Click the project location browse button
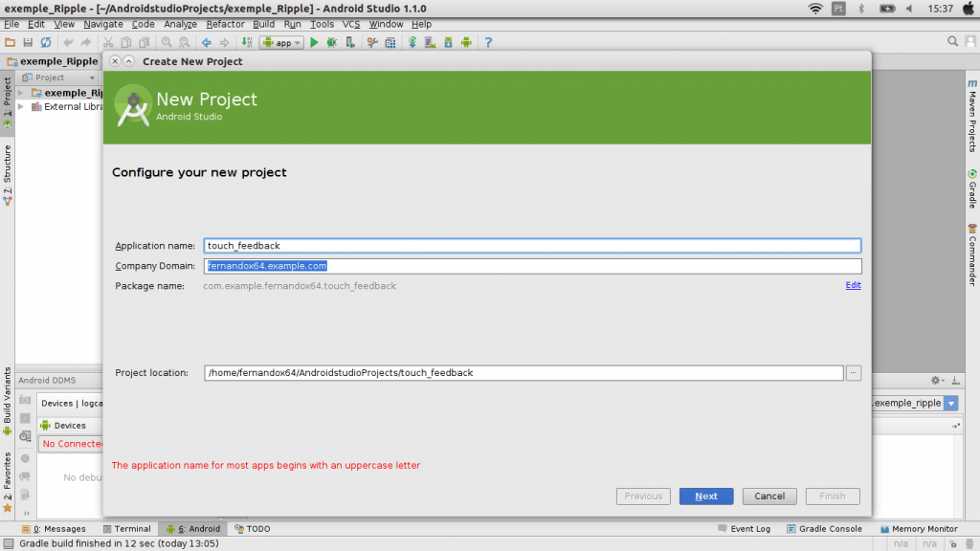 (853, 373)
